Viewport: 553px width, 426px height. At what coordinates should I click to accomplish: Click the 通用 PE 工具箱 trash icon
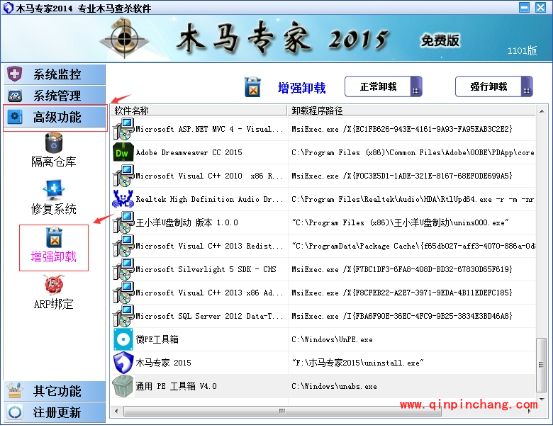point(123,386)
